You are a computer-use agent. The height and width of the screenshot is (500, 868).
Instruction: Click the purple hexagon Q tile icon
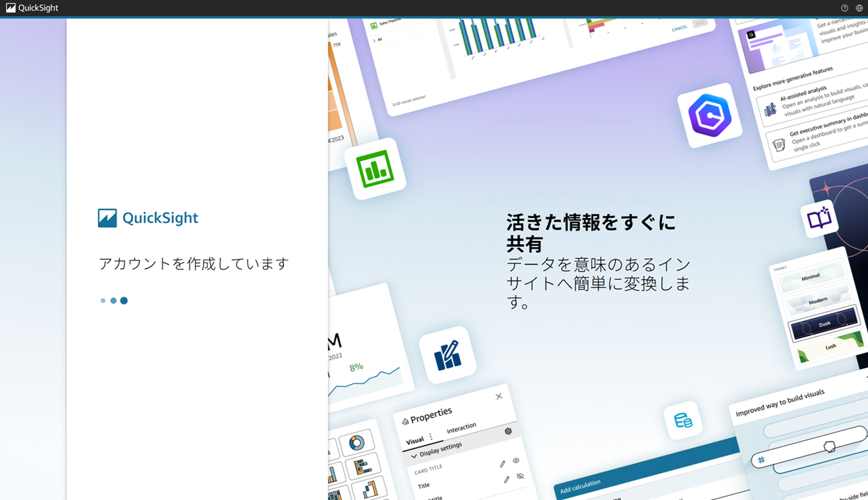(x=710, y=115)
